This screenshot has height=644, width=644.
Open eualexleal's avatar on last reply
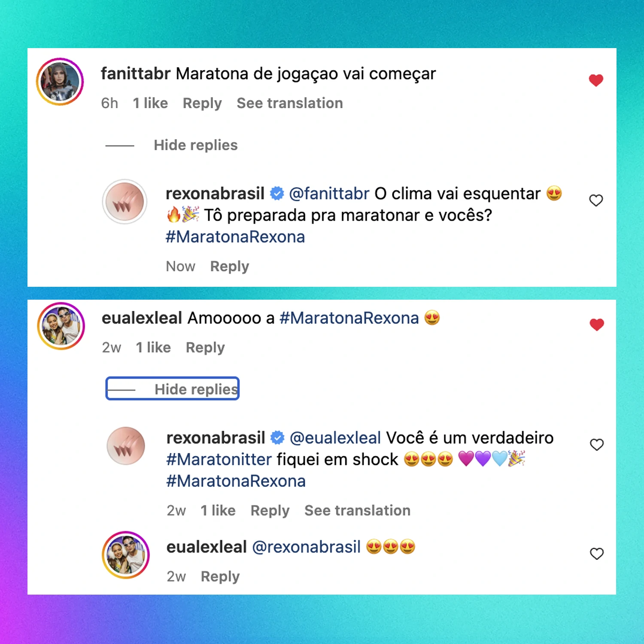pos(126,555)
